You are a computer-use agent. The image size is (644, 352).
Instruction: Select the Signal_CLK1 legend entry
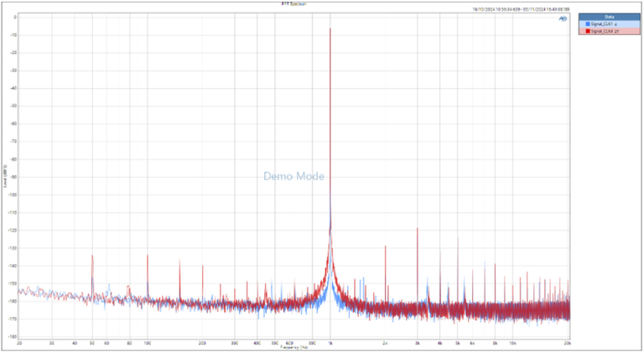pyautogui.click(x=610, y=24)
